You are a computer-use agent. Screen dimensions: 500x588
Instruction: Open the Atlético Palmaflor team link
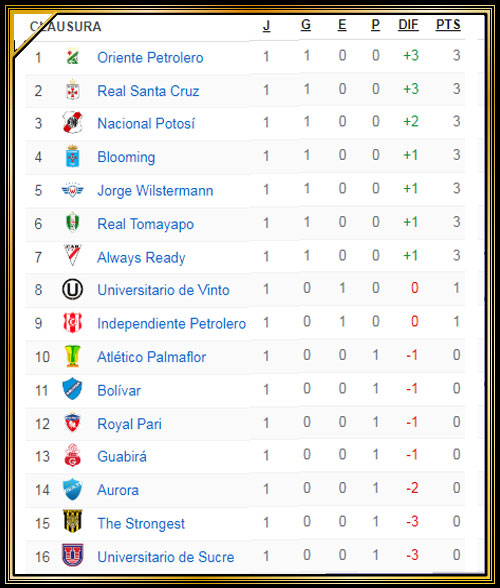point(152,357)
